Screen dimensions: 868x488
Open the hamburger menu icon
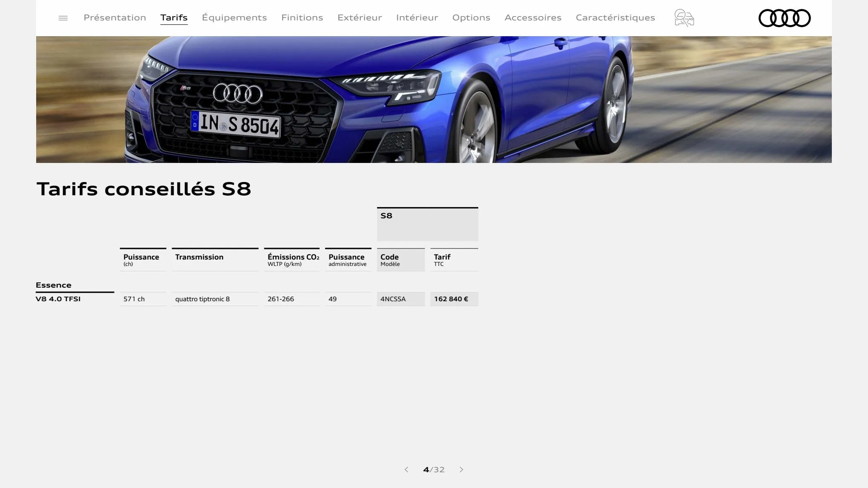point(63,18)
